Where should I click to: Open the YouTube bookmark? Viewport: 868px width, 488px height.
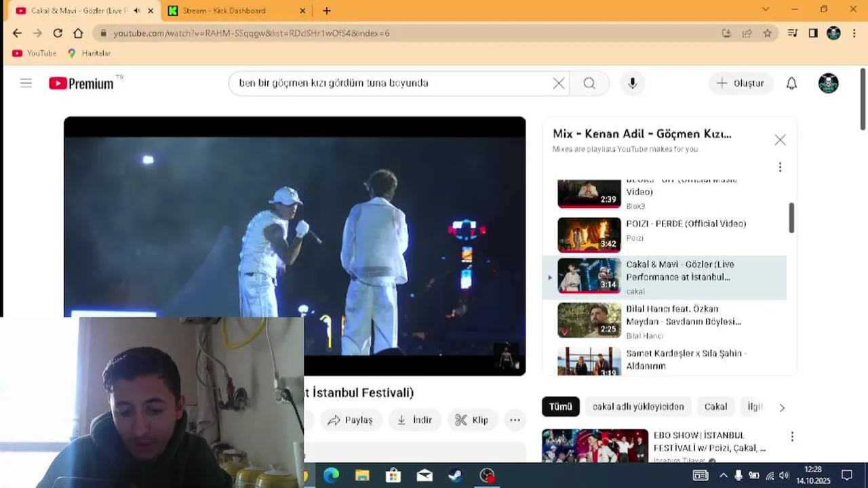tap(34, 53)
